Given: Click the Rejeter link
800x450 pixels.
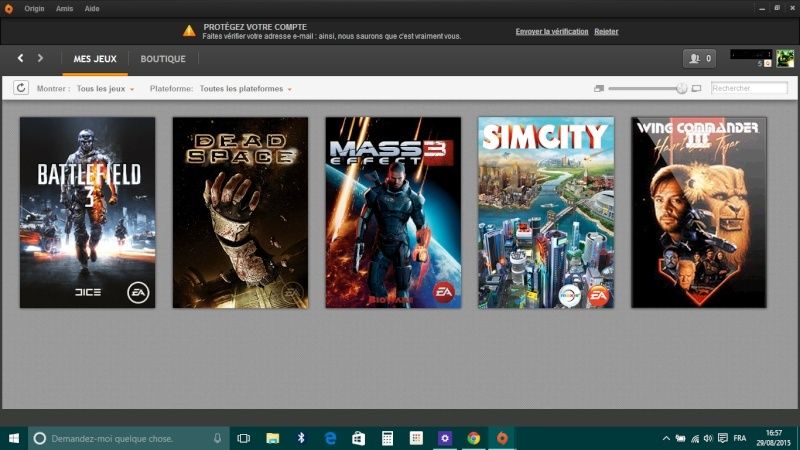Looking at the screenshot, I should tap(606, 32).
